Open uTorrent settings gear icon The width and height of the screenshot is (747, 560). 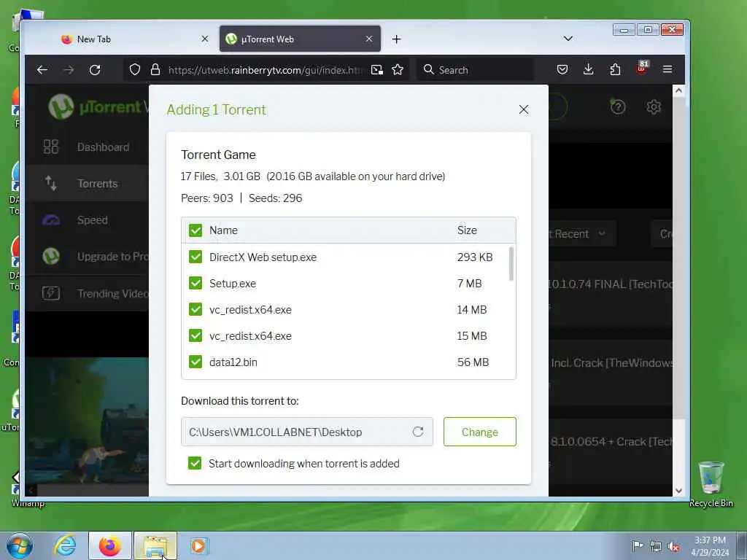tap(654, 106)
